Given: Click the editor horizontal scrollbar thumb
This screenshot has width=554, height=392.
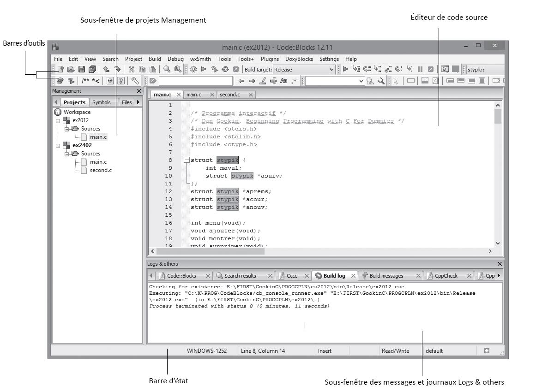Looking at the screenshot, I should 211,251.
